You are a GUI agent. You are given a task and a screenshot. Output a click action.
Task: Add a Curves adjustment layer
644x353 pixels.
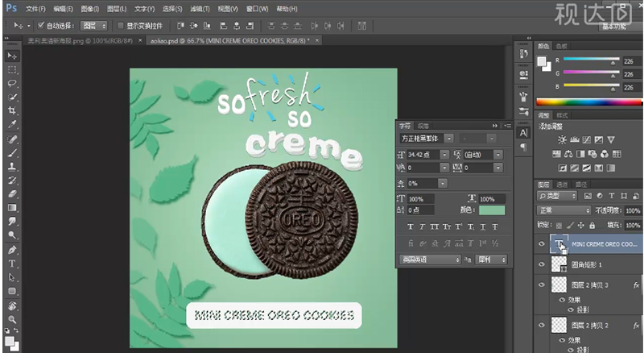point(587,140)
